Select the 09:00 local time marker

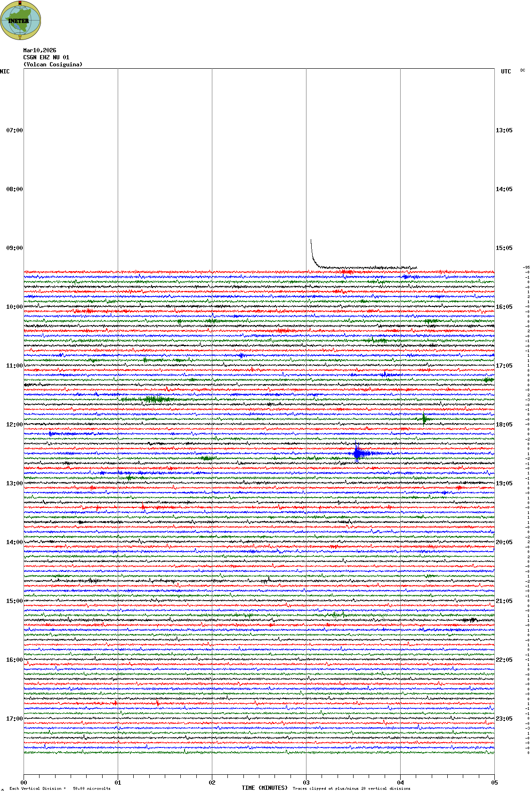(14, 248)
